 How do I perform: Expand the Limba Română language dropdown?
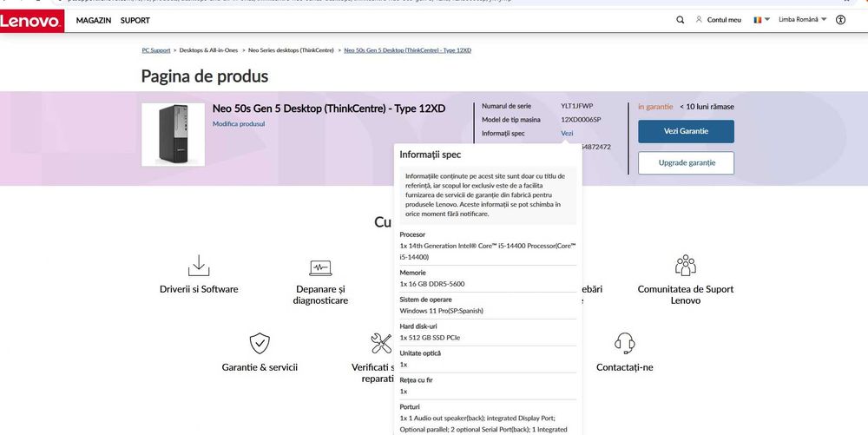click(802, 19)
